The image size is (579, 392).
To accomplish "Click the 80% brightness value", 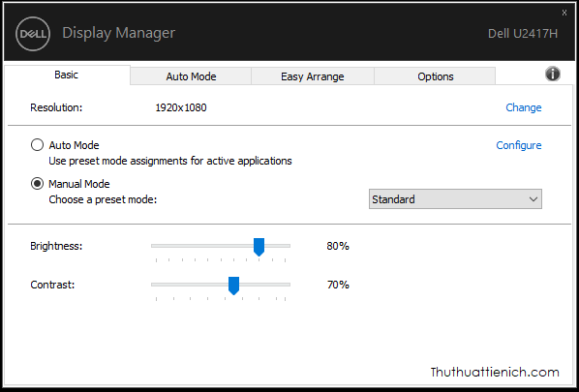I will point(338,246).
